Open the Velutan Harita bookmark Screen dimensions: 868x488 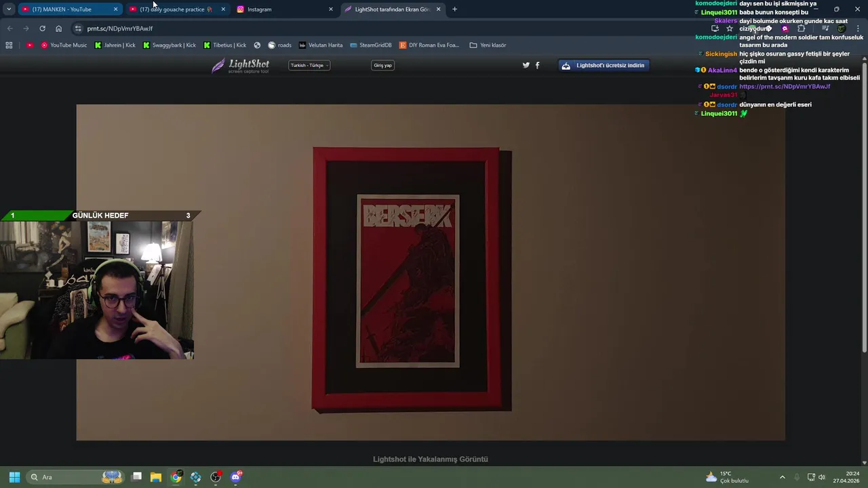click(320, 45)
